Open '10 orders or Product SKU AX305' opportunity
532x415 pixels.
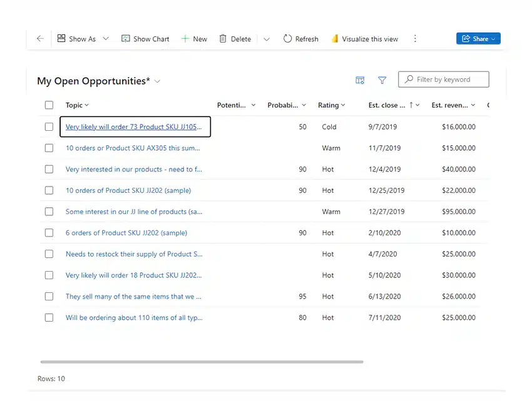pyautogui.click(x=133, y=148)
